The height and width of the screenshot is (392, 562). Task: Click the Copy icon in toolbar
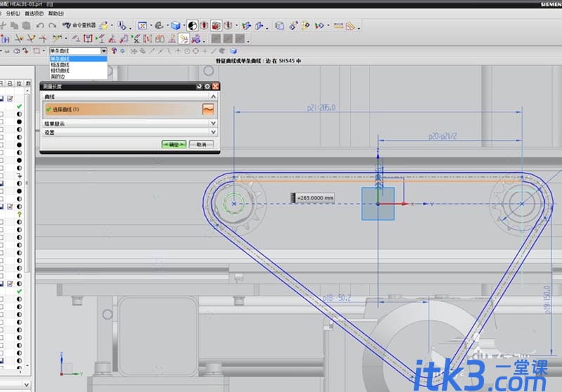click(14, 25)
